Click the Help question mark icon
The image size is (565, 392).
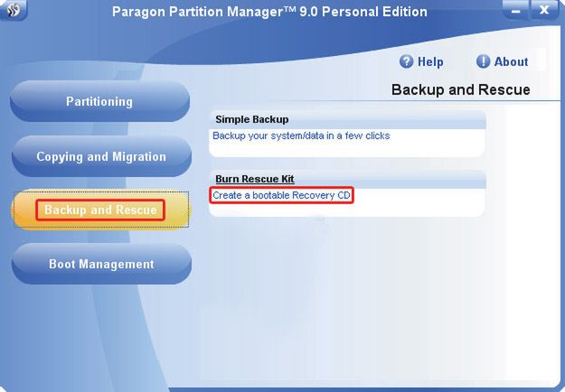point(406,61)
